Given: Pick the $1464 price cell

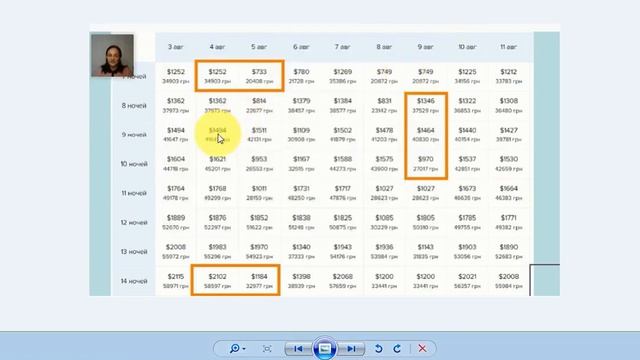Looking at the screenshot, I should 426,134.
